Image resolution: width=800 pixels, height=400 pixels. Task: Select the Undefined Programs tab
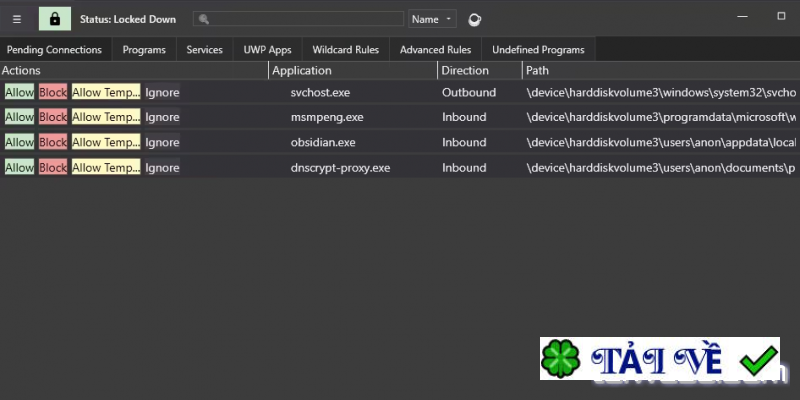click(538, 49)
